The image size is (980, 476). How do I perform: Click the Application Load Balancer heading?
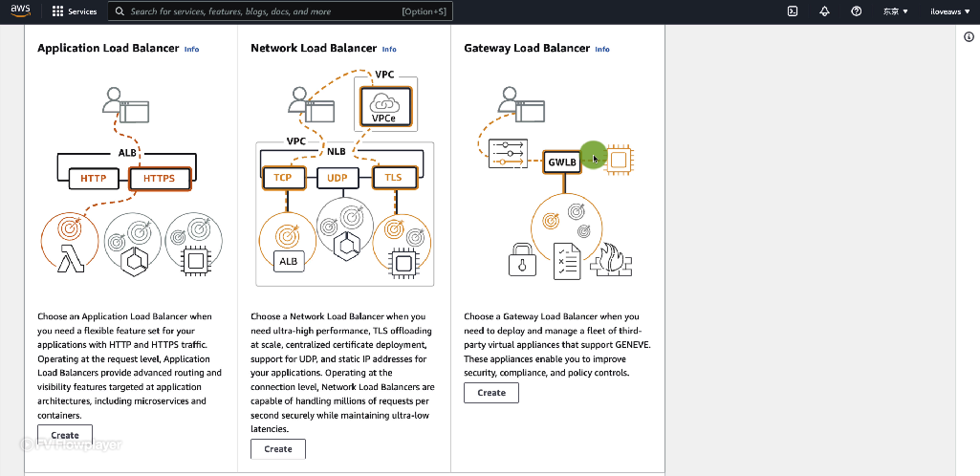click(108, 48)
